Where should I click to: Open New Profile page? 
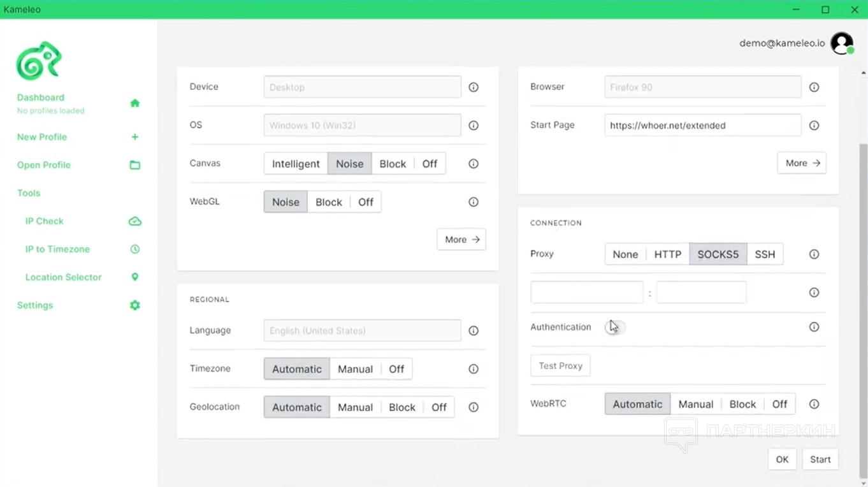pyautogui.click(x=42, y=137)
